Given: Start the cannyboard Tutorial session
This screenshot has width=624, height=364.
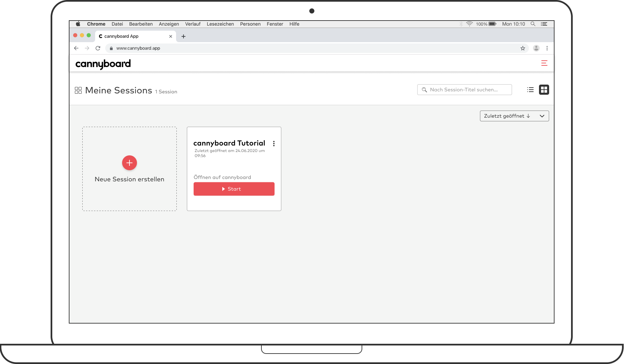Looking at the screenshot, I should tap(234, 189).
